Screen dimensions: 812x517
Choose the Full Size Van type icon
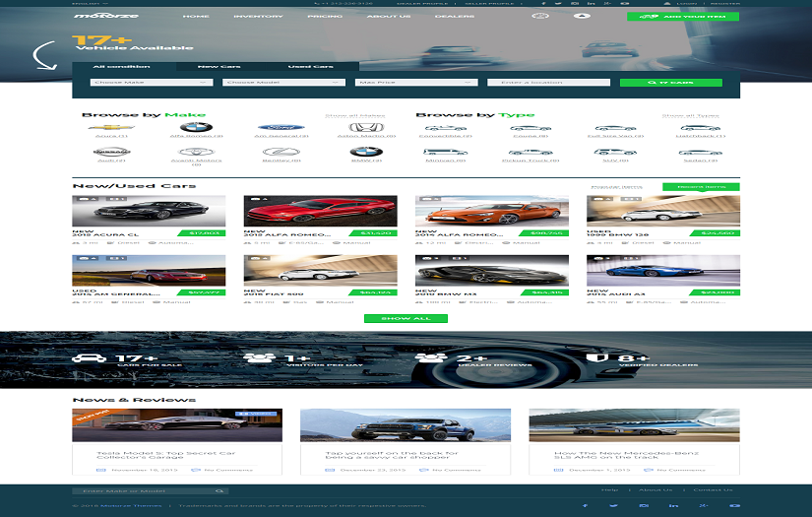[x=615, y=128]
